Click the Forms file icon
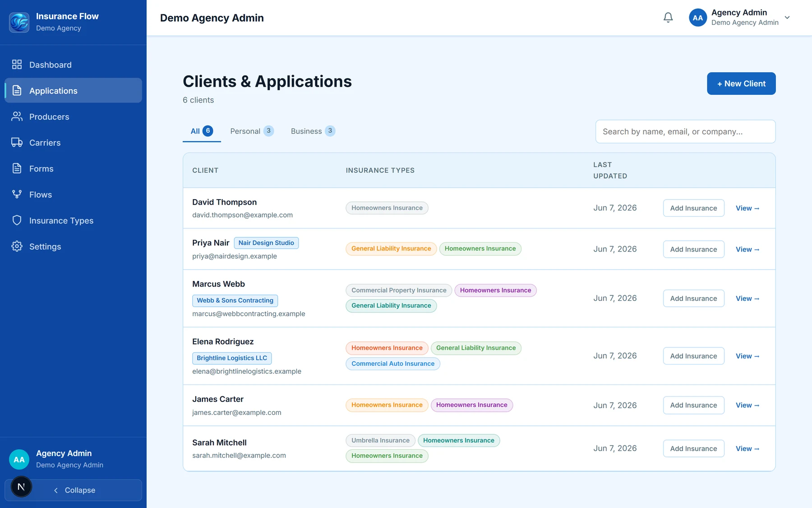 click(17, 168)
